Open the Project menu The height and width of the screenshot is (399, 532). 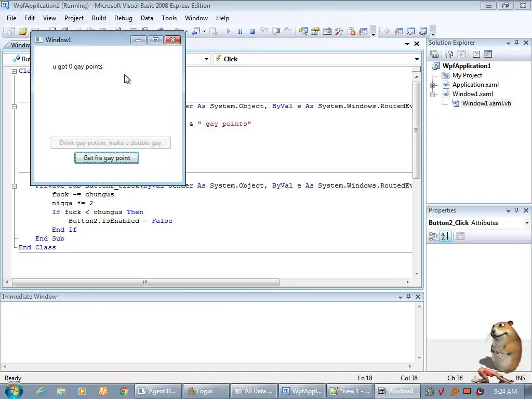pos(74,18)
